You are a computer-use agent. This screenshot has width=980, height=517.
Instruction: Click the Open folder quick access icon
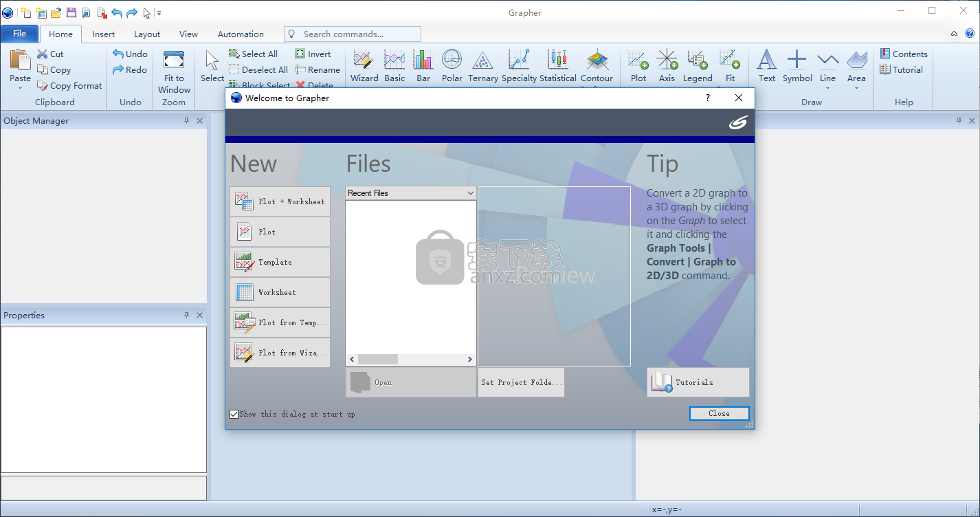(56, 12)
